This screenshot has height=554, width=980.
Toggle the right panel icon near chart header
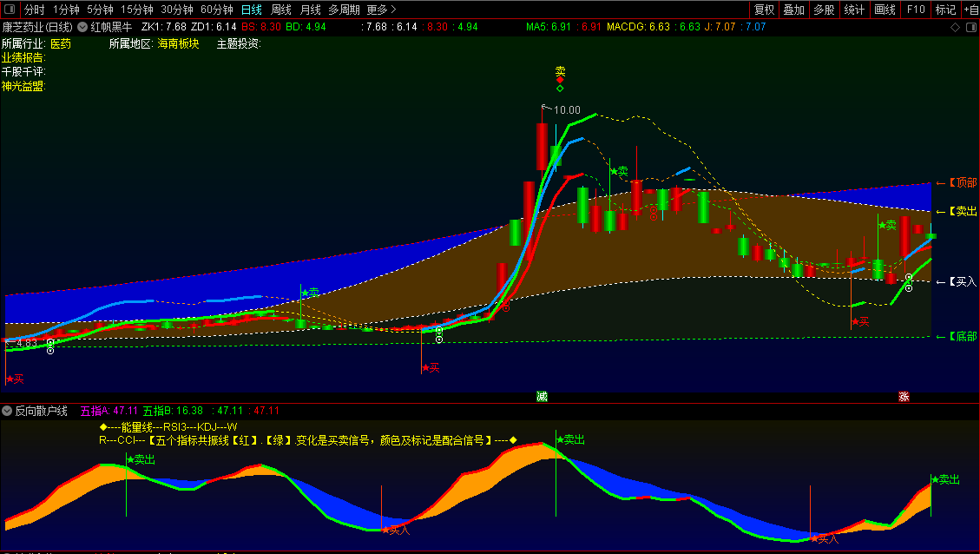(971, 28)
